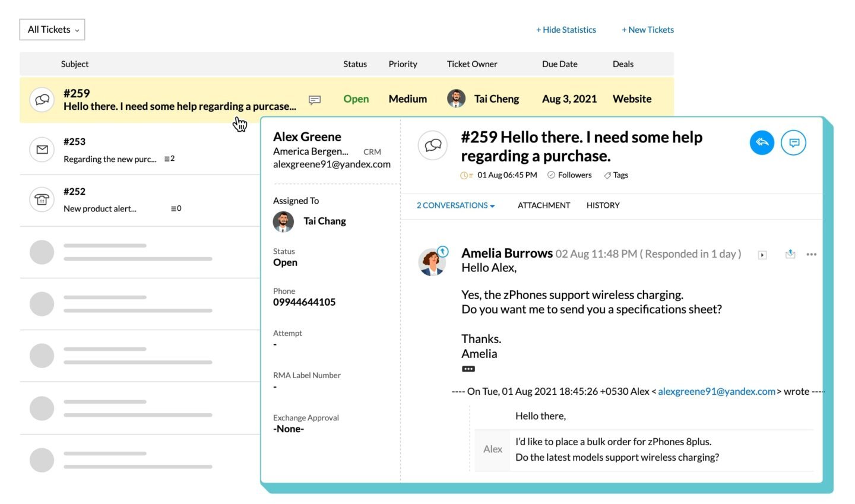Select the chat icon beside ticket #259
The width and height of the screenshot is (855, 504).
pyautogui.click(x=42, y=100)
